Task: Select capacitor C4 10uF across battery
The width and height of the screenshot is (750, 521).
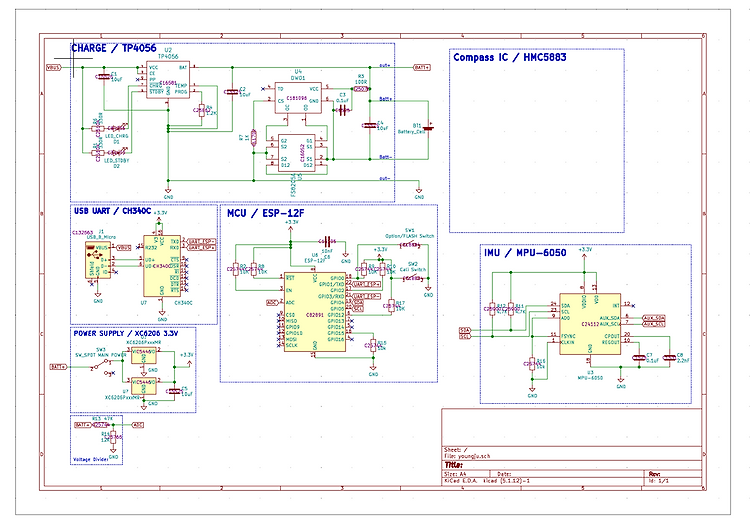Action: (369, 126)
